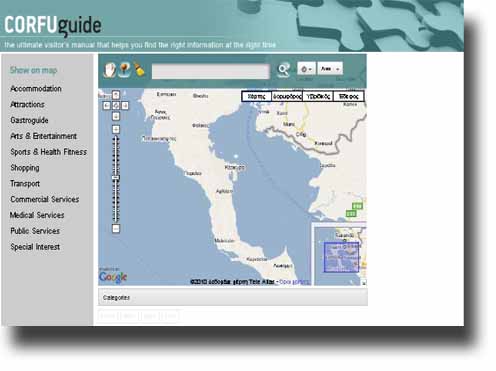The width and height of the screenshot is (496, 371).
Task: Pan the map left with arrow button
Action: coord(107,106)
